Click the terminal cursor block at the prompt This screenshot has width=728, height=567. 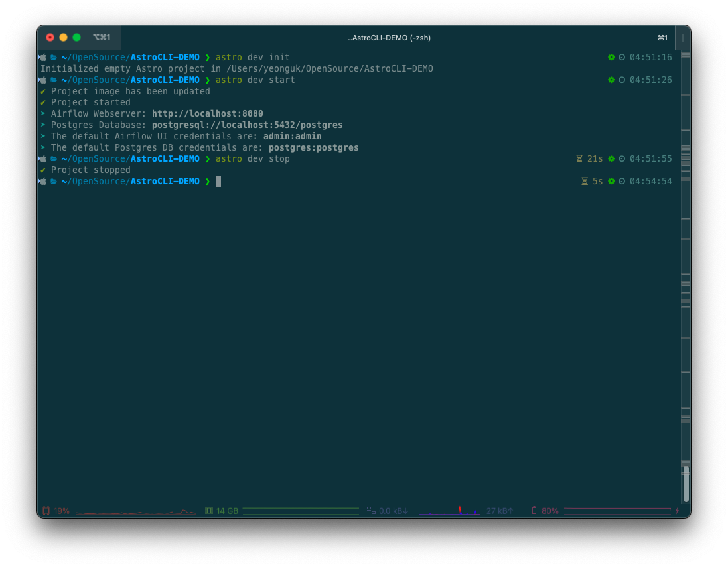(218, 182)
